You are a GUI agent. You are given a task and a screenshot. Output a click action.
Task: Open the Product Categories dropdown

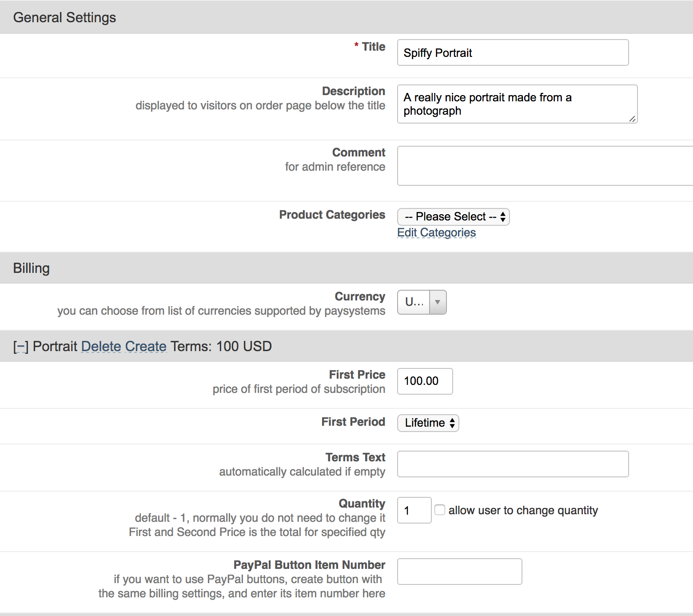(453, 217)
